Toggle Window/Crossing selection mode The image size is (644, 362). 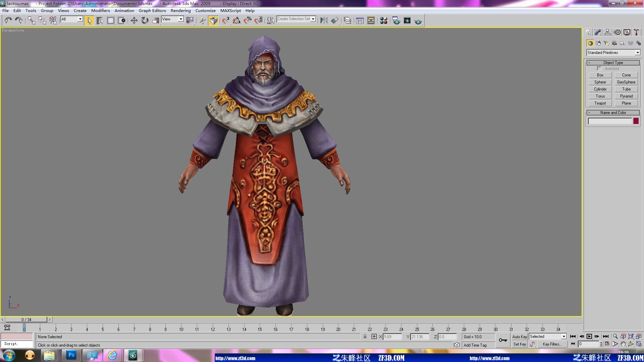coord(121,20)
